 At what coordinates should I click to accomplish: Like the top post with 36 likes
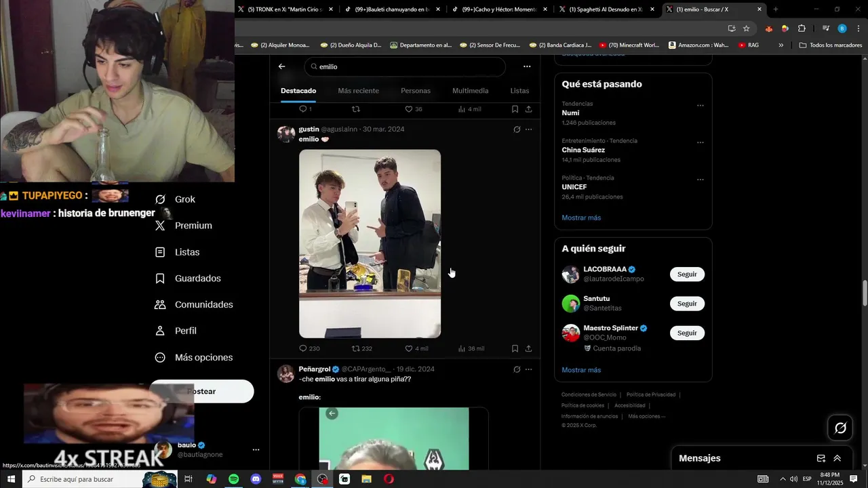[414, 109]
